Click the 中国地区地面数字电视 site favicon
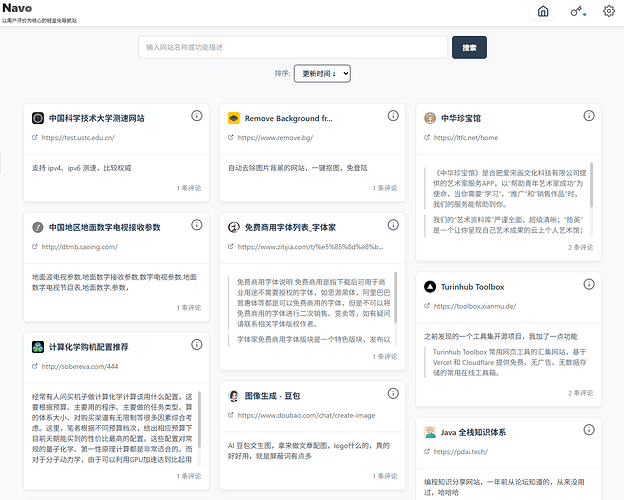The height and width of the screenshot is (500, 624). click(38, 227)
